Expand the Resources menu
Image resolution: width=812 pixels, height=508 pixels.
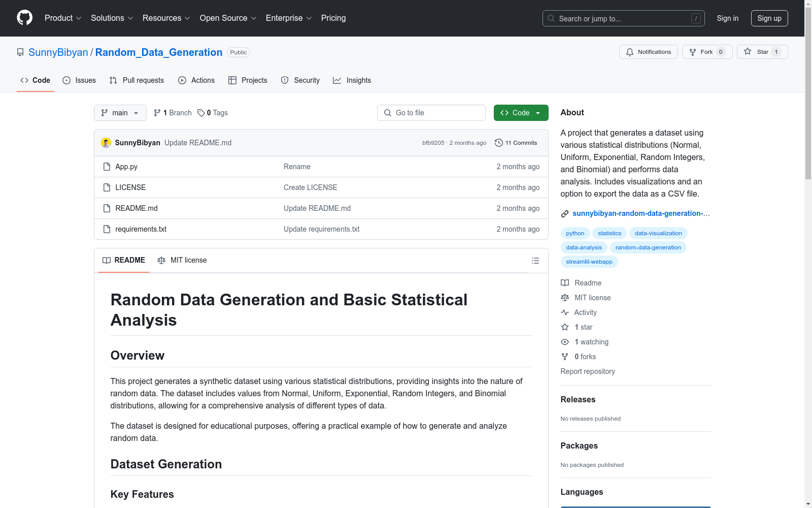[x=166, y=18]
